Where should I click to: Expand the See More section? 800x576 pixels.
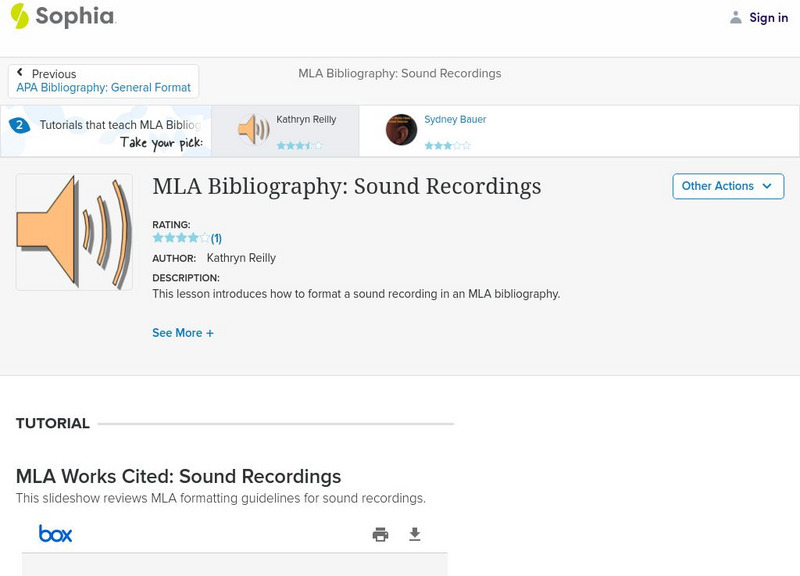pos(183,333)
